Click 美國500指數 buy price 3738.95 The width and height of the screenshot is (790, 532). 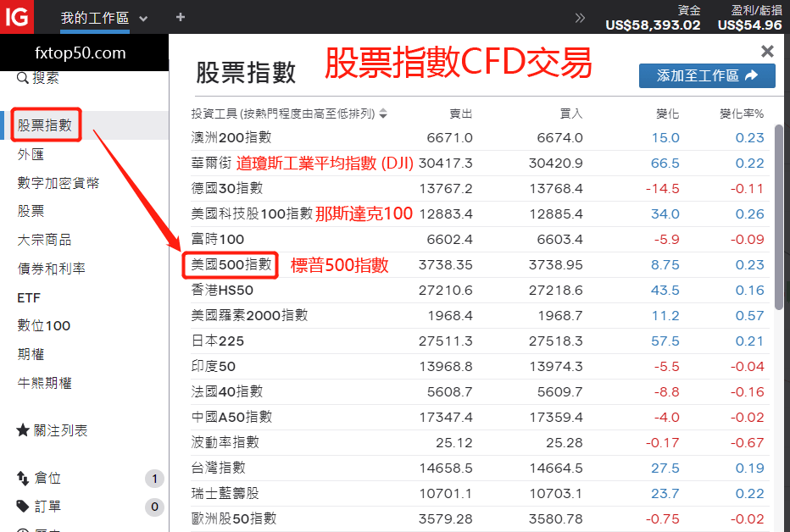tap(556, 265)
